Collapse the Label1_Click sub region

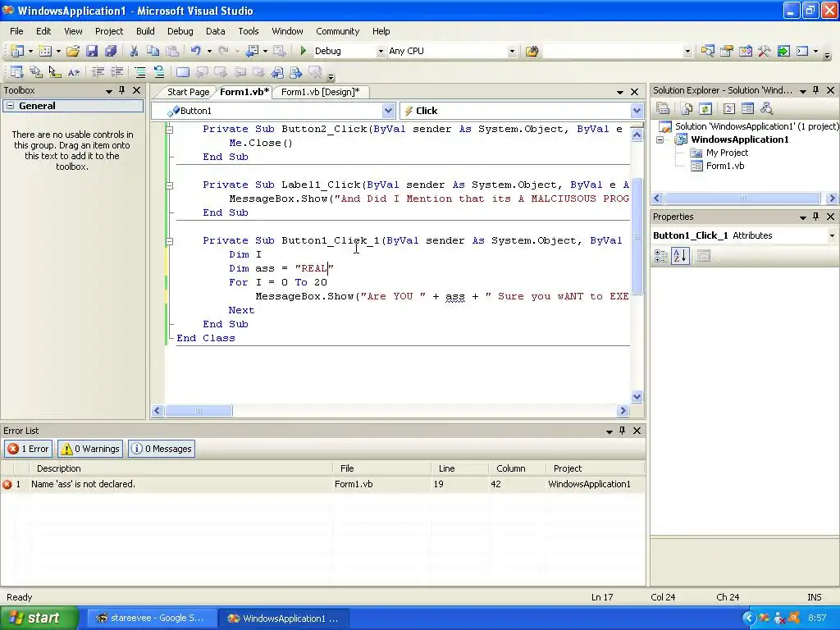pyautogui.click(x=169, y=185)
